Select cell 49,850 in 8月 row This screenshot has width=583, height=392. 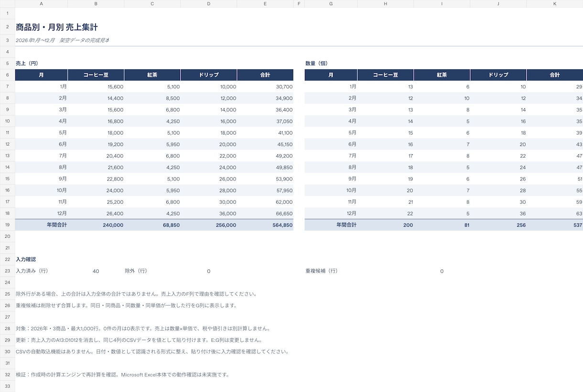[x=265, y=167]
